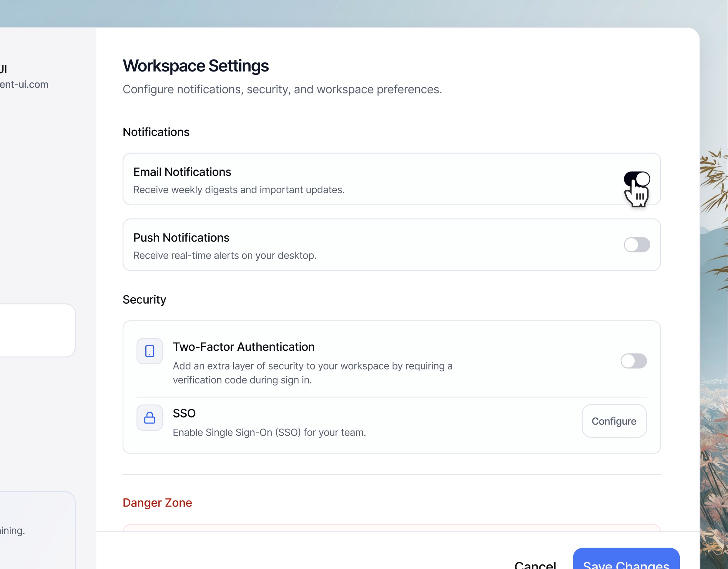Toggle the Email Notifications switch
Viewport: 728px width, 569px height.
637,179
